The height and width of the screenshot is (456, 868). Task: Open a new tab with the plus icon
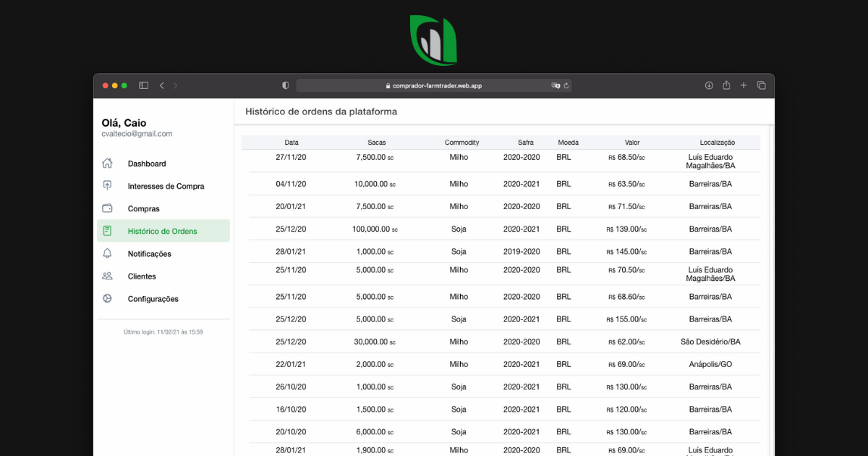click(744, 85)
